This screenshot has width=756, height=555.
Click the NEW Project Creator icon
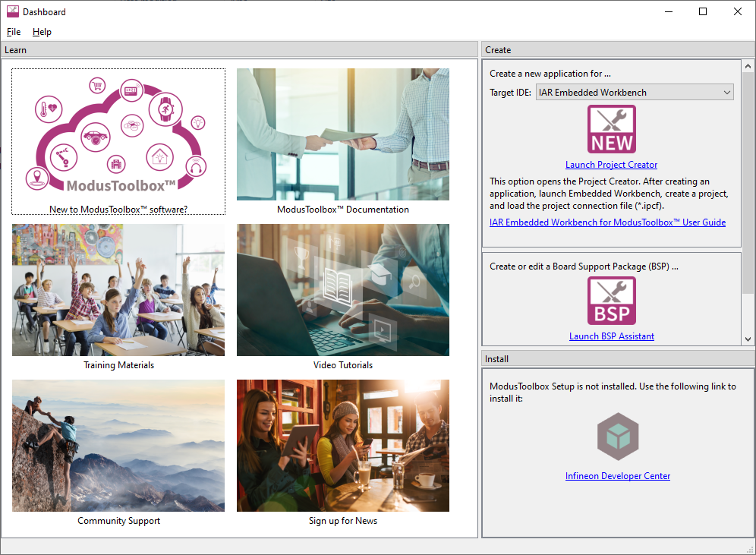[x=611, y=129]
